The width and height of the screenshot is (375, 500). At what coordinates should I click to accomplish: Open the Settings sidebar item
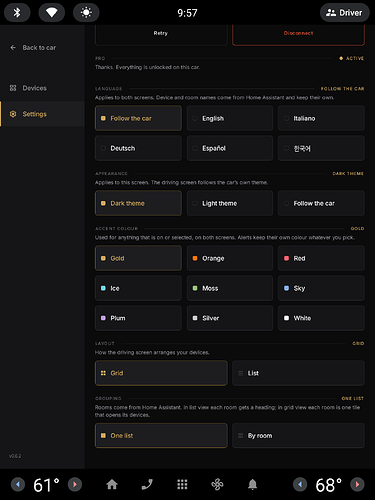click(42, 114)
